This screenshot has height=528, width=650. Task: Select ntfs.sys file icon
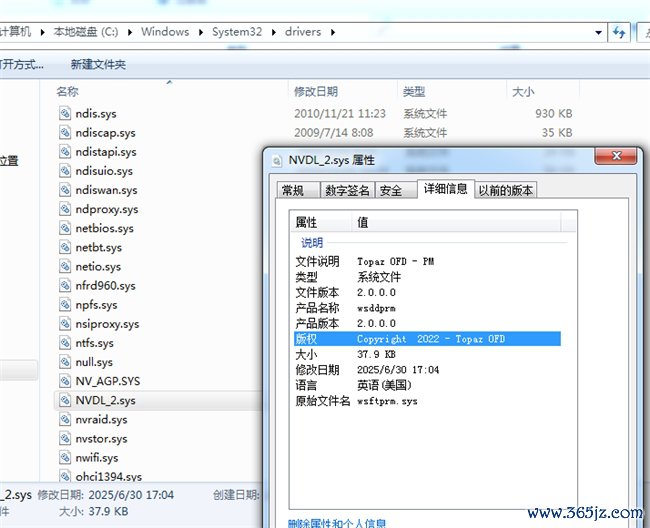pos(65,342)
